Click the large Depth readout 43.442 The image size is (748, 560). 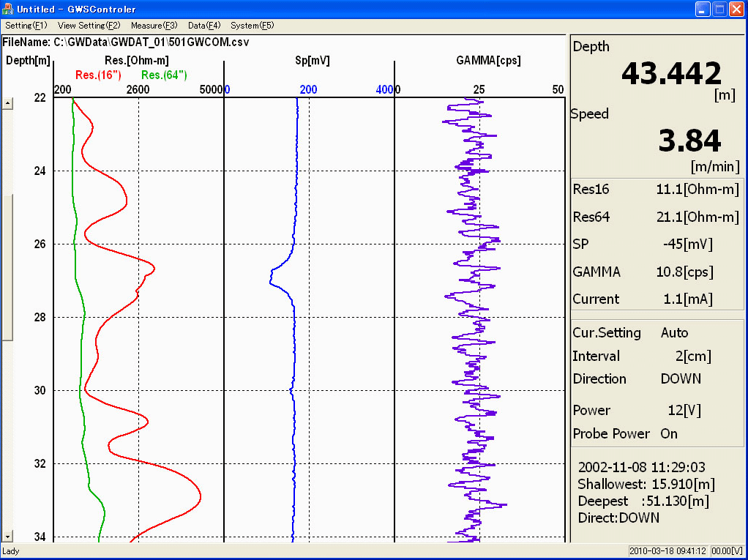[671, 74]
